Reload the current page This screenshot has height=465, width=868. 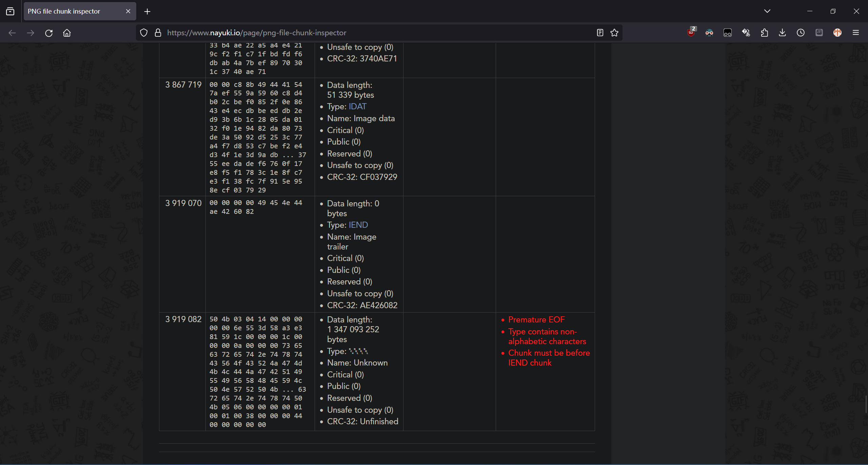pos(49,33)
